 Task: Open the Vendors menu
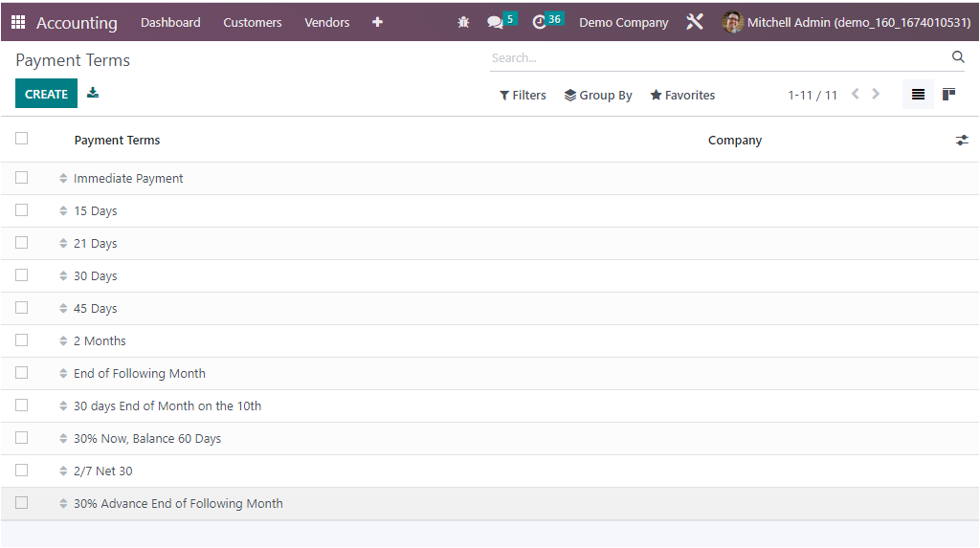pyautogui.click(x=327, y=23)
